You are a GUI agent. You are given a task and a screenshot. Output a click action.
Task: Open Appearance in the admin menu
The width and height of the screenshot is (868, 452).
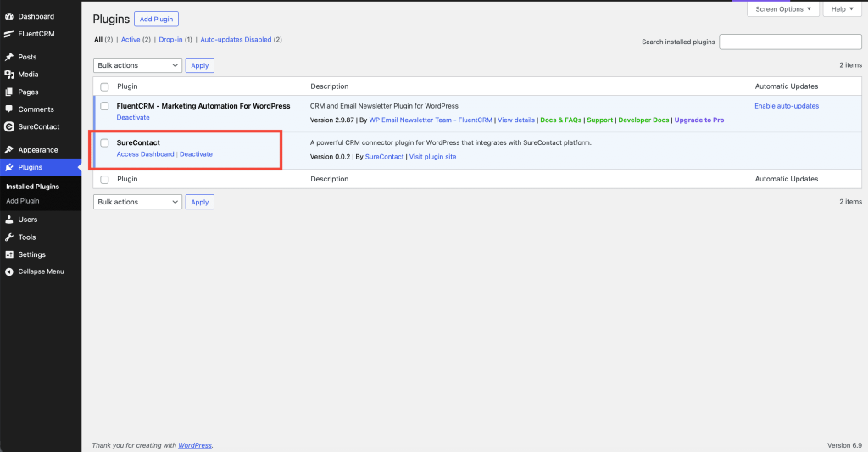[37, 150]
